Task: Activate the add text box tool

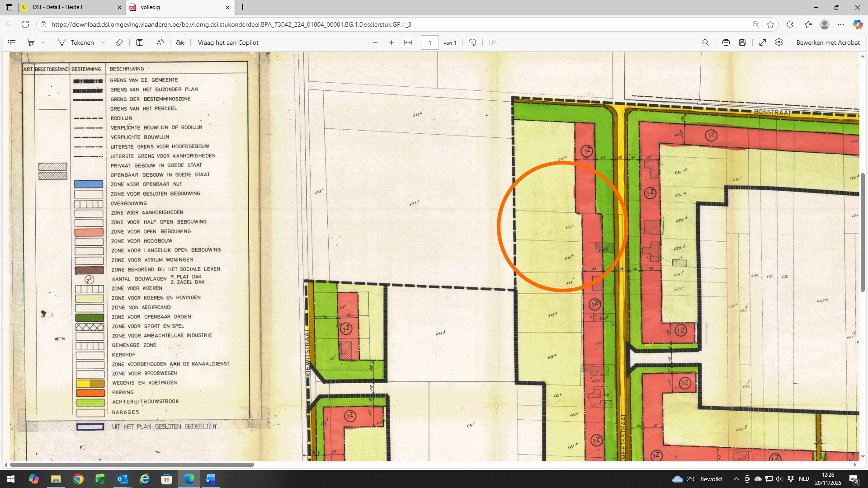Action: click(x=140, y=42)
